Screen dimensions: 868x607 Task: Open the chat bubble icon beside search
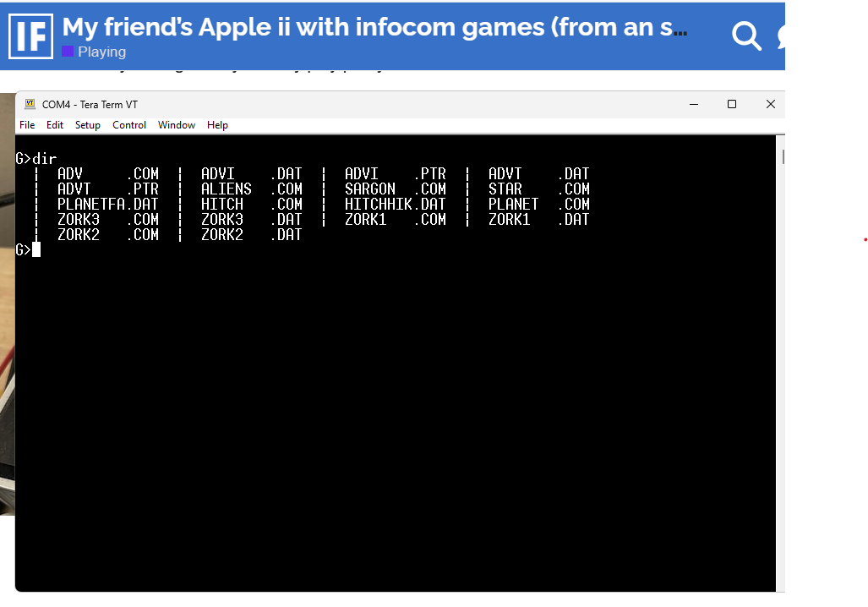(x=779, y=36)
